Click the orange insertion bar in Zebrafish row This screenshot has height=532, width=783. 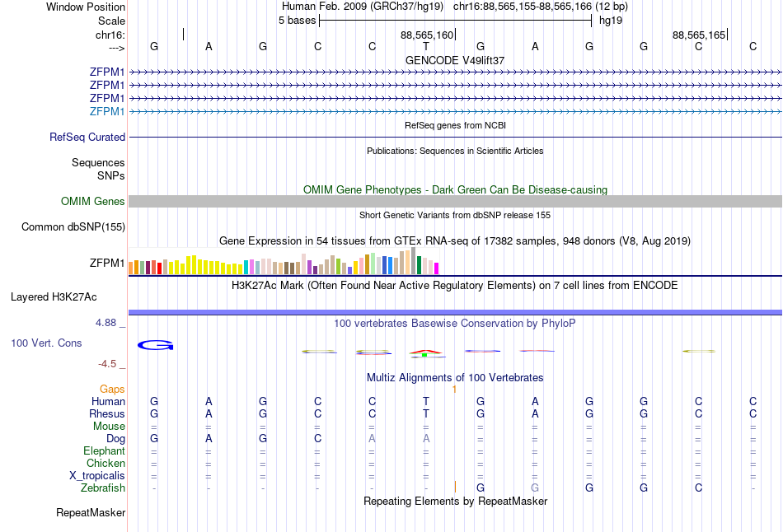[x=455, y=487]
